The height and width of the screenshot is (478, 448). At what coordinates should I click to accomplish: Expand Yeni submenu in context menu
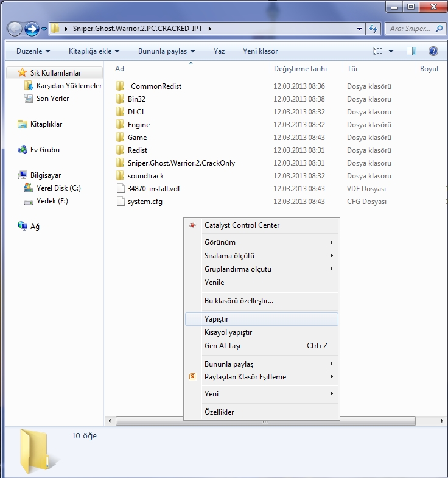tap(262, 394)
